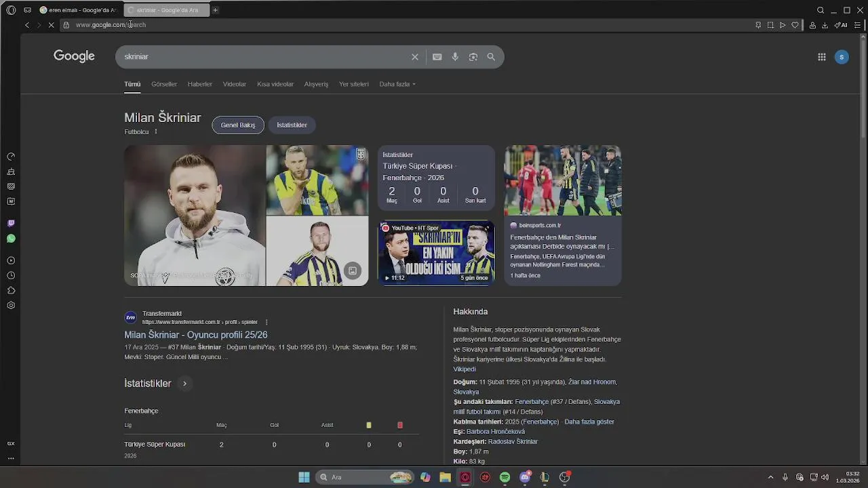Expand the 'Daha fazla' dropdown

click(397, 84)
